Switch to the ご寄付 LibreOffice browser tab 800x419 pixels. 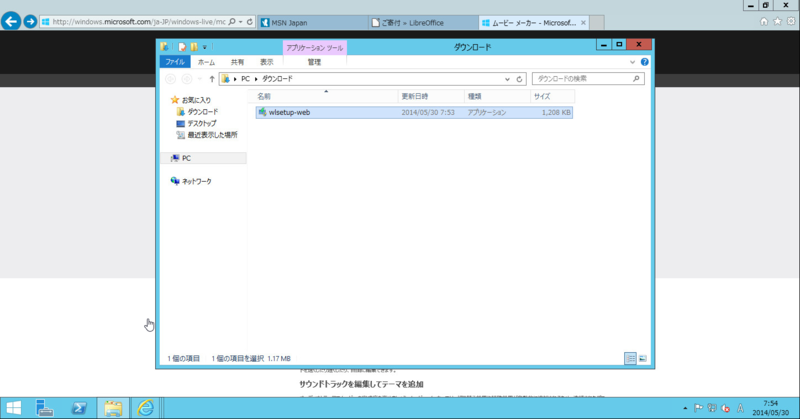[423, 22]
